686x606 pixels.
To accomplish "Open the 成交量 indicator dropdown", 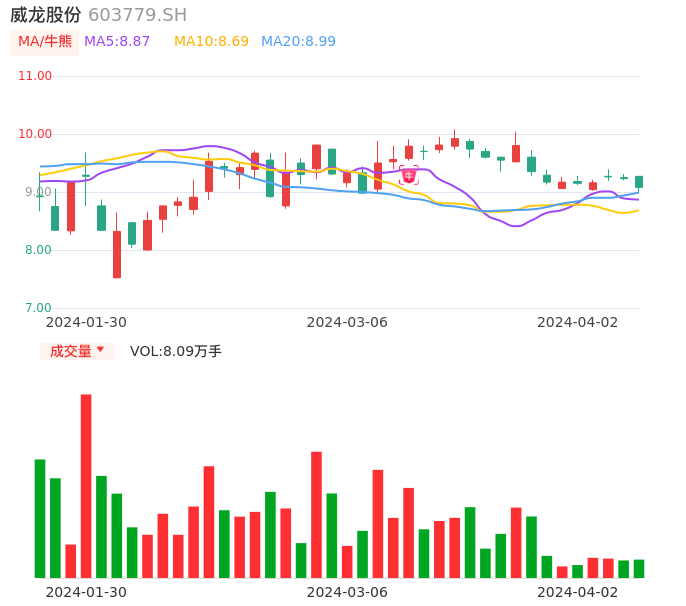I will pos(77,351).
